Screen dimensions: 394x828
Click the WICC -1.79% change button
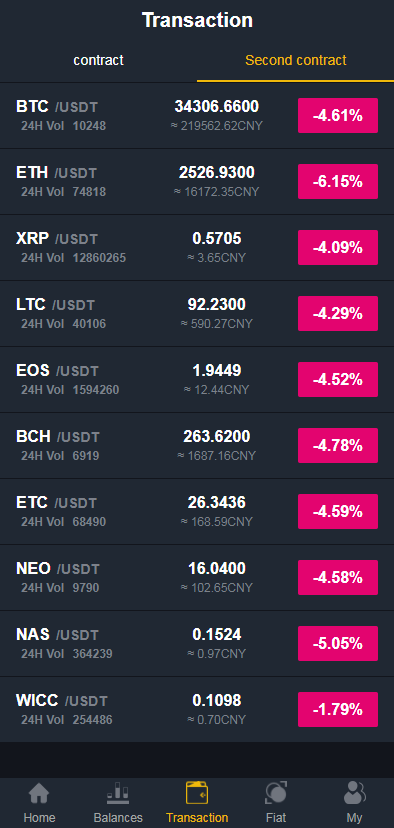coord(338,710)
